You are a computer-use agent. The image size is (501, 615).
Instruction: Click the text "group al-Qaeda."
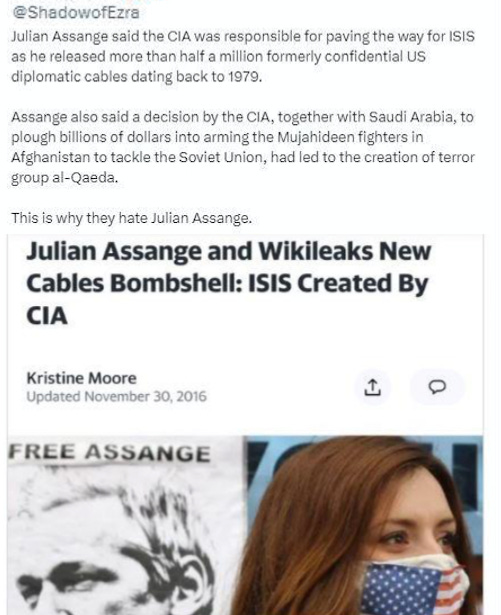(64, 178)
